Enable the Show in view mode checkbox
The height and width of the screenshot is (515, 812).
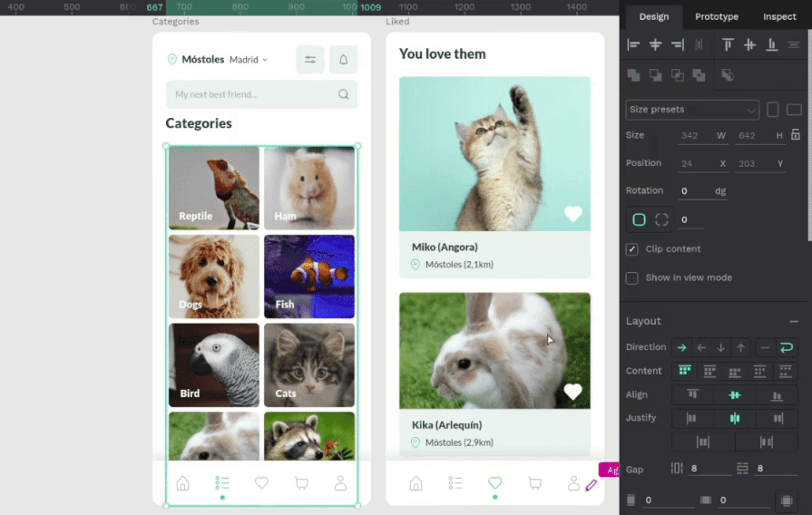(x=632, y=277)
